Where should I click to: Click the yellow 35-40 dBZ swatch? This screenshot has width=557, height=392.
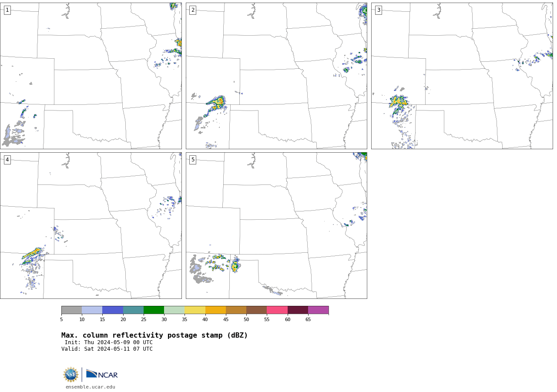(195, 310)
